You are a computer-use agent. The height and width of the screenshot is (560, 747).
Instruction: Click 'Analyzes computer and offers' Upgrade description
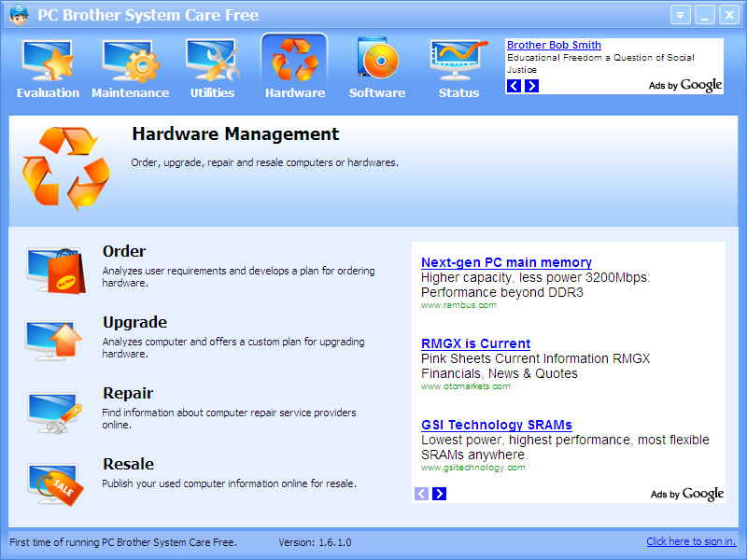click(233, 347)
